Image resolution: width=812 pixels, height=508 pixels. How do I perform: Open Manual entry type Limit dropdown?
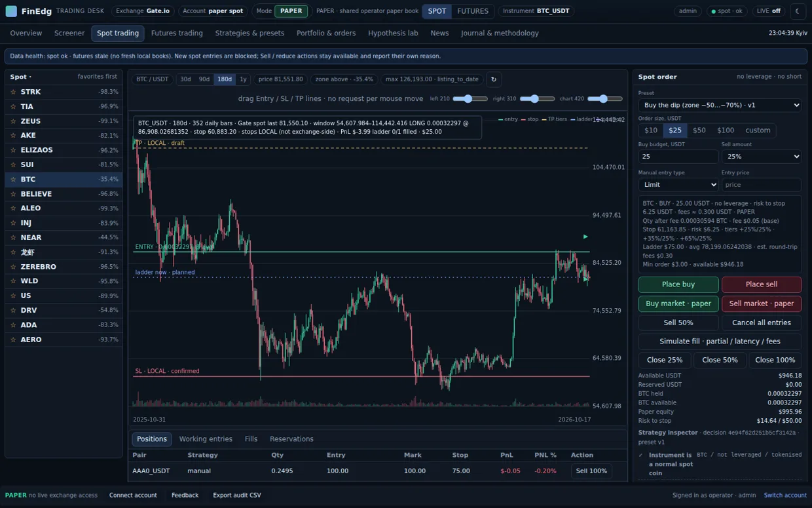(x=678, y=185)
